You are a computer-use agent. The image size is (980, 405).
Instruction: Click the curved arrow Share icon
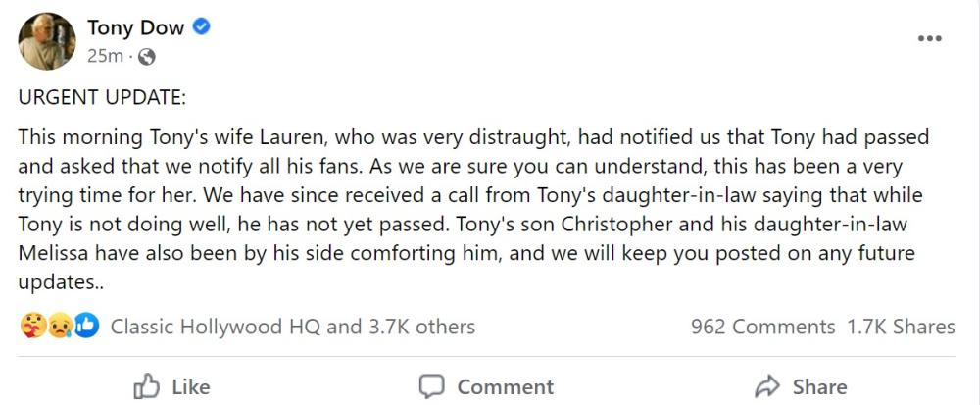[x=767, y=385]
